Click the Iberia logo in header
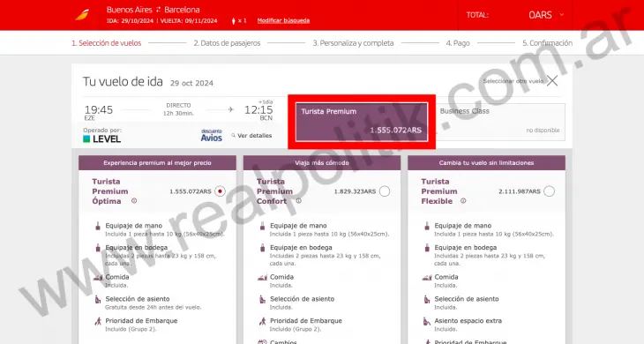This screenshot has width=644, height=344. pyautogui.click(x=82, y=15)
